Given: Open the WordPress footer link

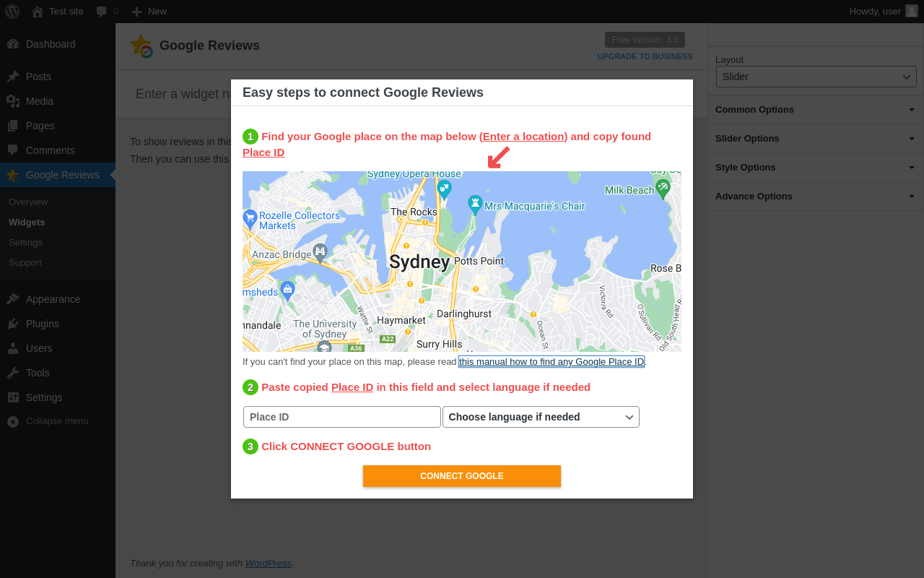Looking at the screenshot, I should coord(269,564).
